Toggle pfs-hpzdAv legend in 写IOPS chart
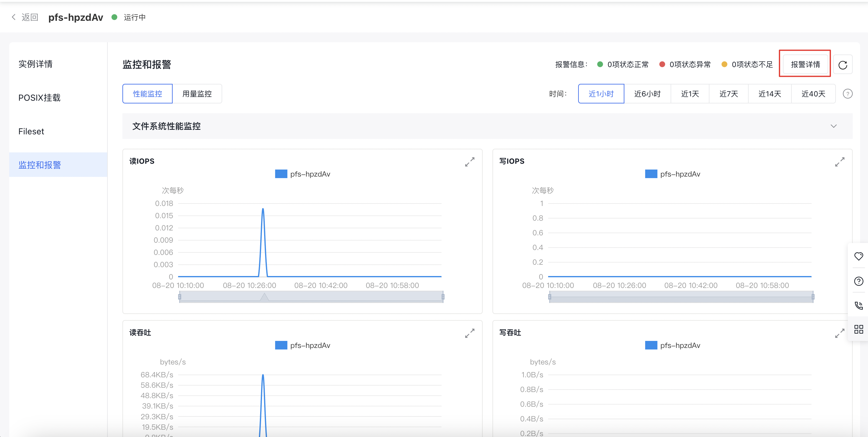This screenshot has width=868, height=437. pyautogui.click(x=672, y=174)
